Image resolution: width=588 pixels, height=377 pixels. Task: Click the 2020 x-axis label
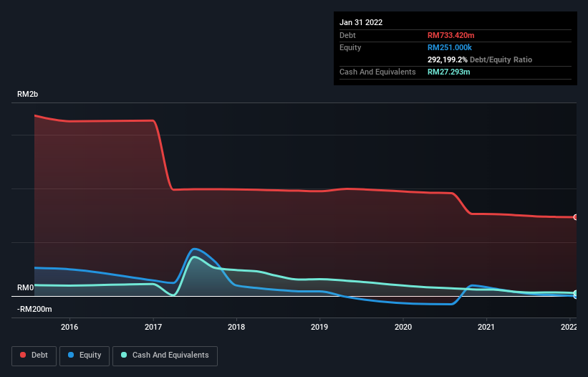(403, 327)
